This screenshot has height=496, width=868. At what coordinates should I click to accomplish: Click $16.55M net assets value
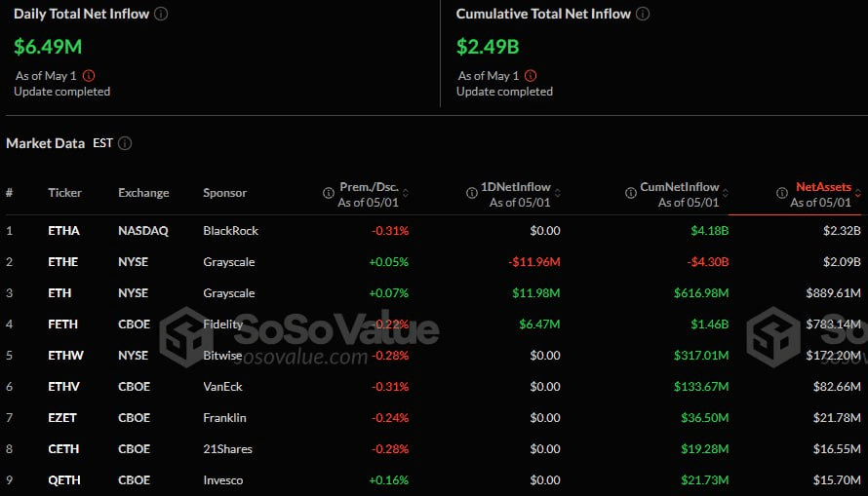837,449
